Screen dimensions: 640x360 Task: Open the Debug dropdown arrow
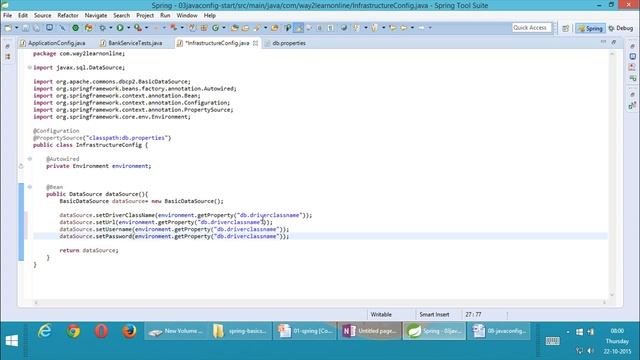point(110,28)
